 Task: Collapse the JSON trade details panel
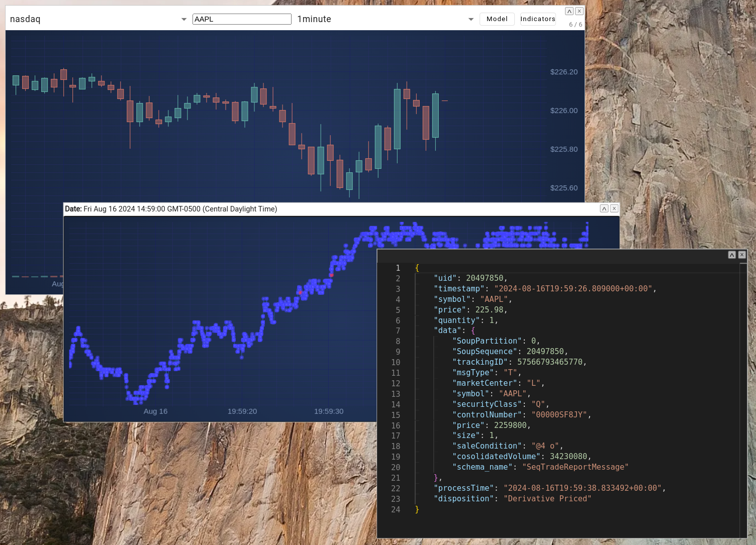[732, 255]
